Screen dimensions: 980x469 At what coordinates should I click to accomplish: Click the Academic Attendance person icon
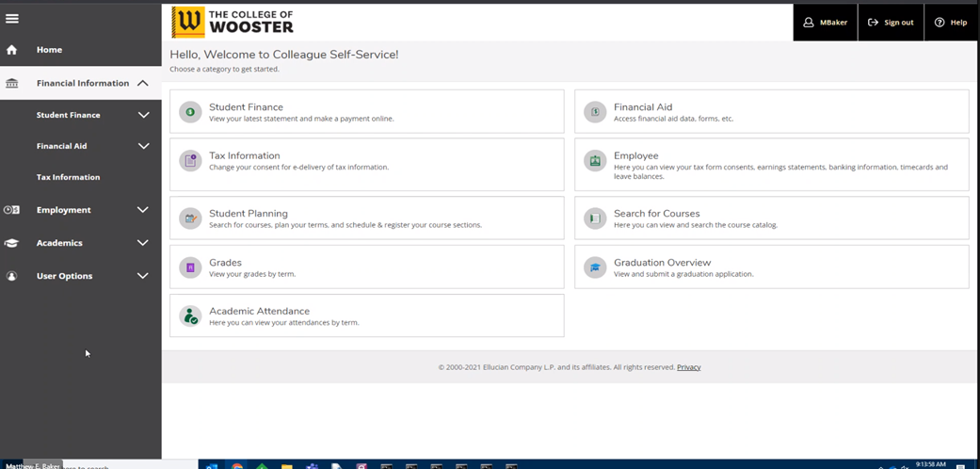[x=190, y=316]
